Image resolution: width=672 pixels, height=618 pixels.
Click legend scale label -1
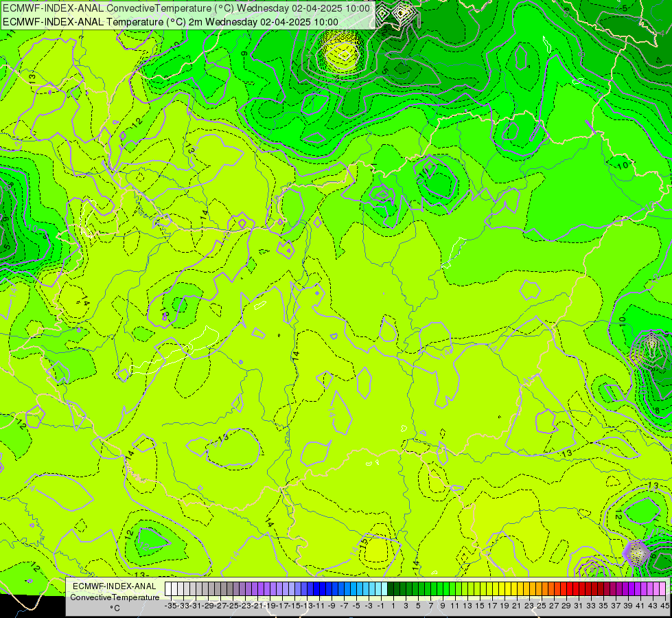click(380, 606)
